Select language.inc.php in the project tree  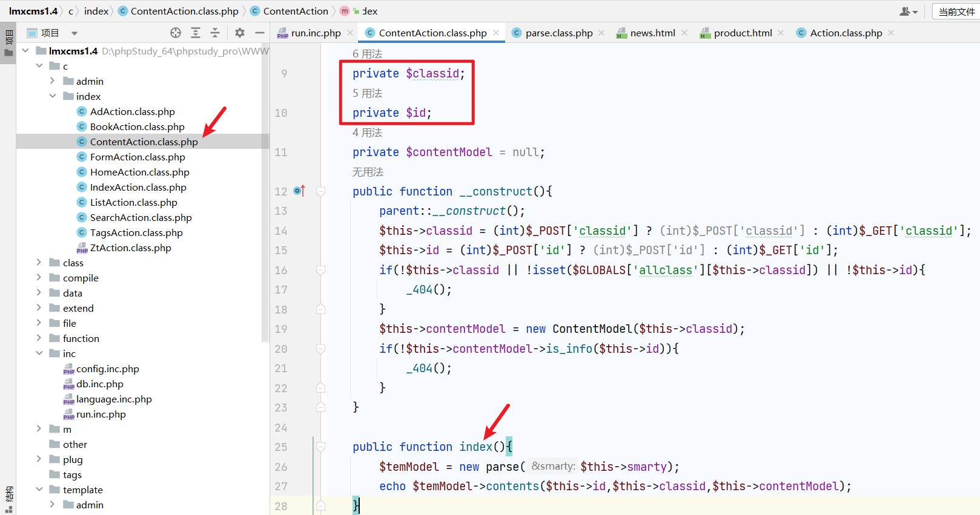click(x=108, y=399)
